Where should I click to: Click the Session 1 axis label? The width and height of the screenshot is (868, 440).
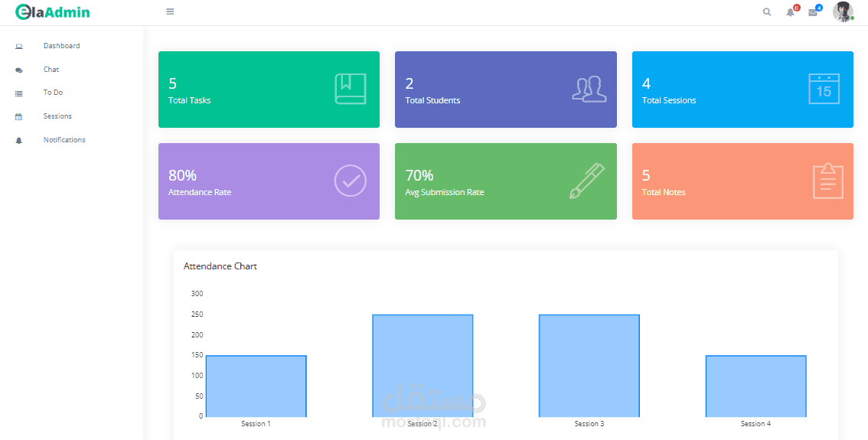(x=256, y=424)
